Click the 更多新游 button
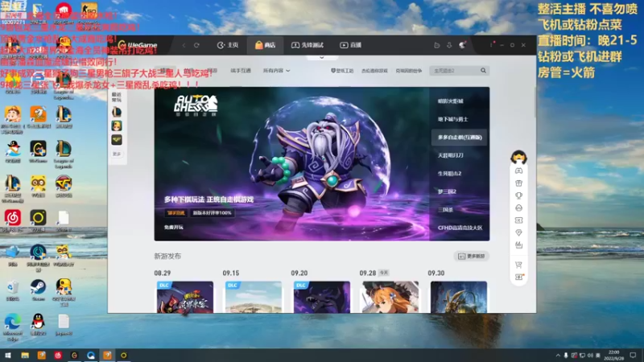Image resolution: width=644 pixels, height=362 pixels. (472, 256)
